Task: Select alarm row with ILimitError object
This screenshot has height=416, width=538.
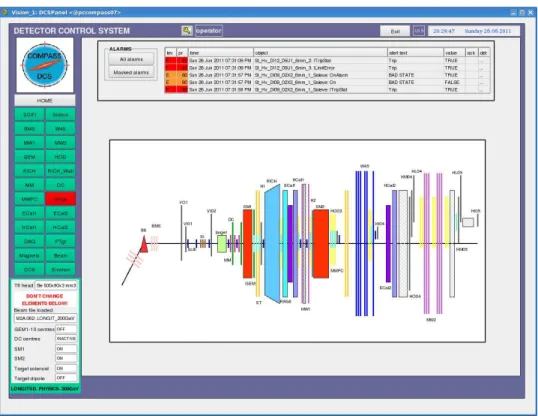Action: coord(327,68)
